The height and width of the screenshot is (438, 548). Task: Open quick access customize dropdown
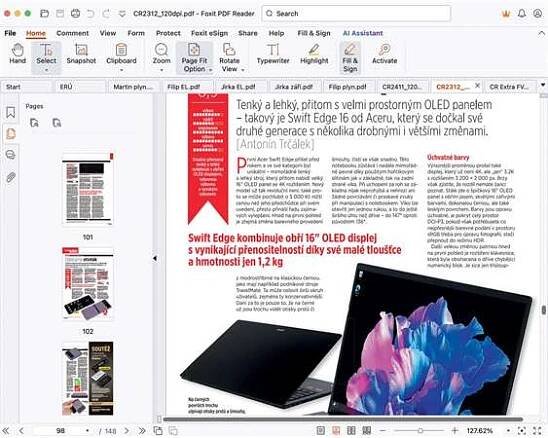(x=122, y=14)
